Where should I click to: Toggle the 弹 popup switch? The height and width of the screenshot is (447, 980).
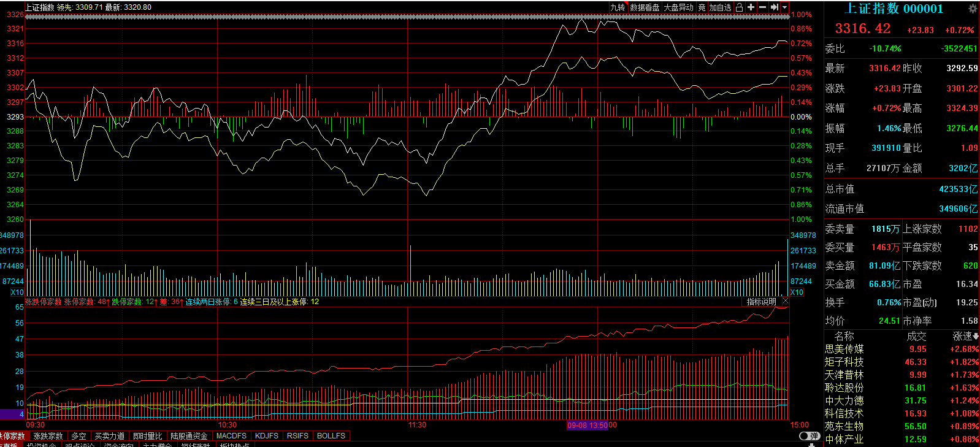[x=810, y=436]
